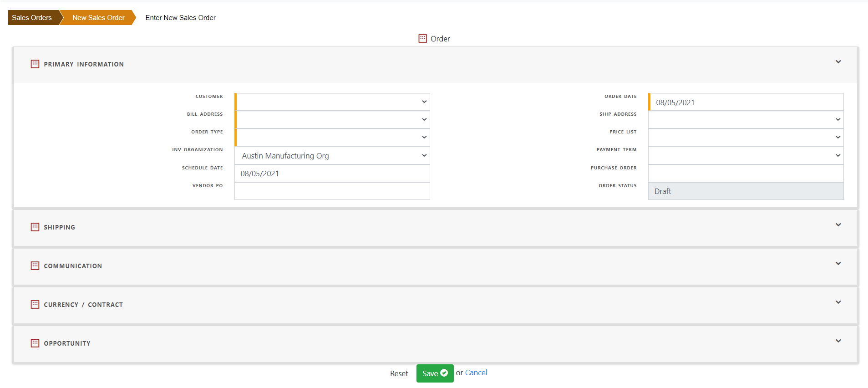868x388 pixels.
Task: Click the PRIMARY INFORMATION heading
Action: [x=84, y=64]
